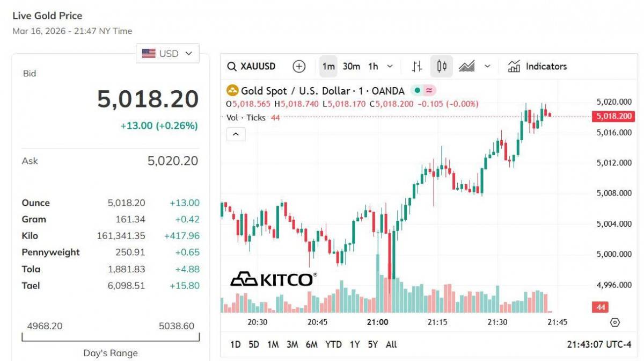This screenshot has height=361, width=644.
Task: Open the USD currency dropdown
Action: (x=167, y=54)
